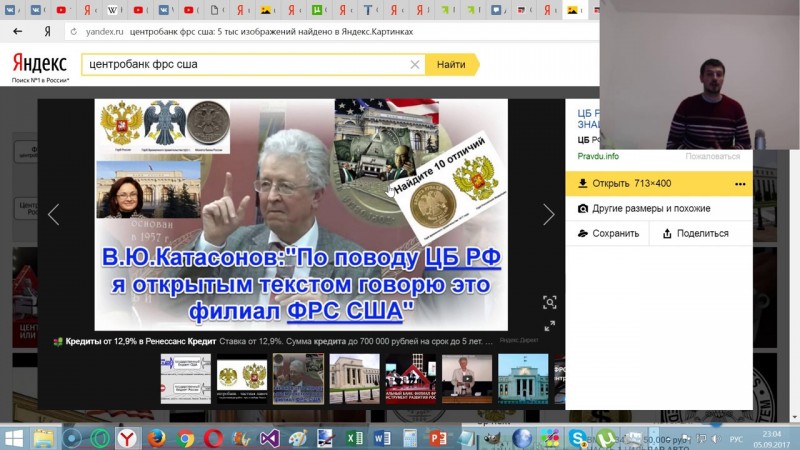Select the blue-sky columned building thumbnail
Viewport: 800px width, 450px height.
point(523,379)
